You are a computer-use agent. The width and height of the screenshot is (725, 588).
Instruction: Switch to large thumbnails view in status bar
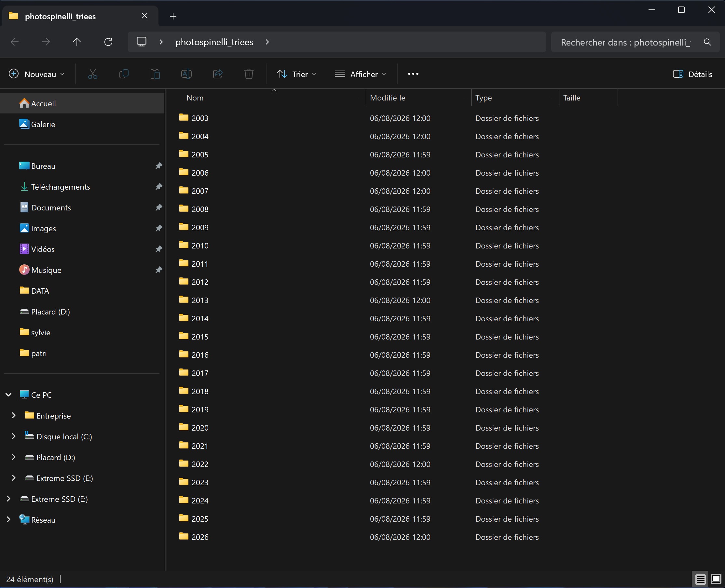tap(716, 579)
